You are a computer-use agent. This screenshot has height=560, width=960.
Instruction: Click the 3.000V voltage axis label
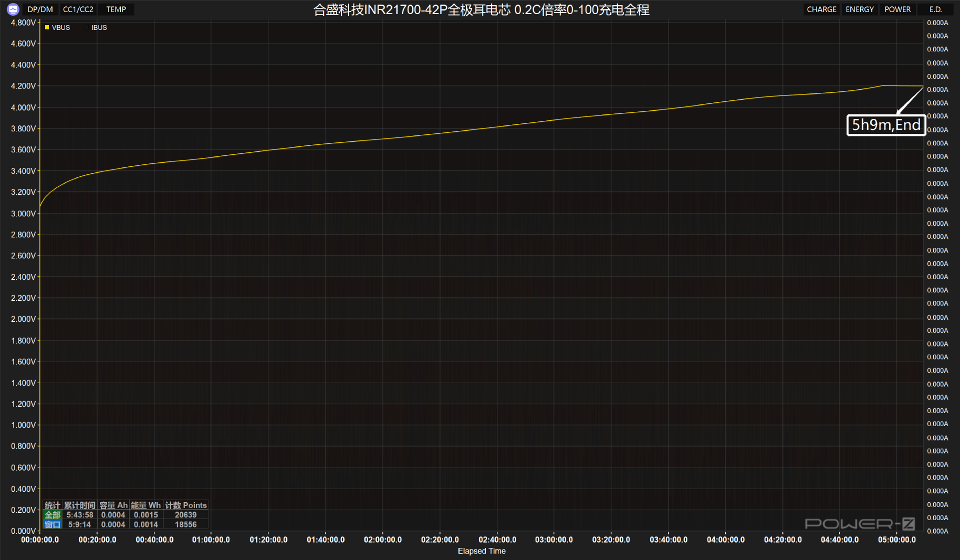point(23,213)
